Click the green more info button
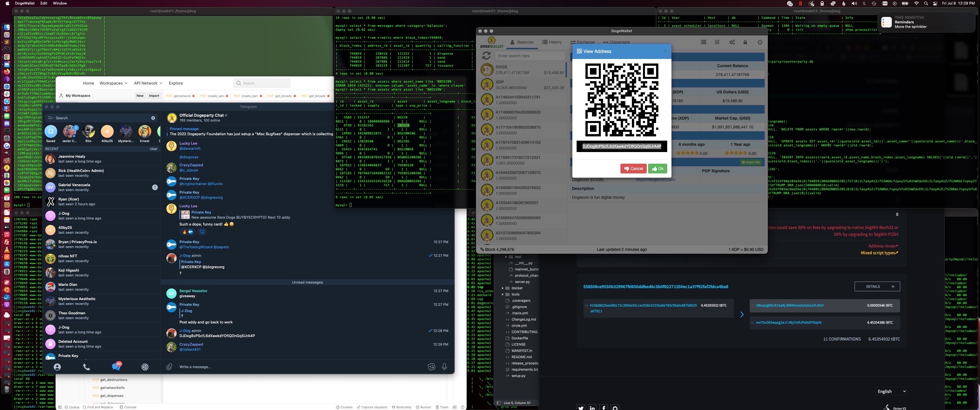The width and height of the screenshot is (980, 410). click(751, 162)
